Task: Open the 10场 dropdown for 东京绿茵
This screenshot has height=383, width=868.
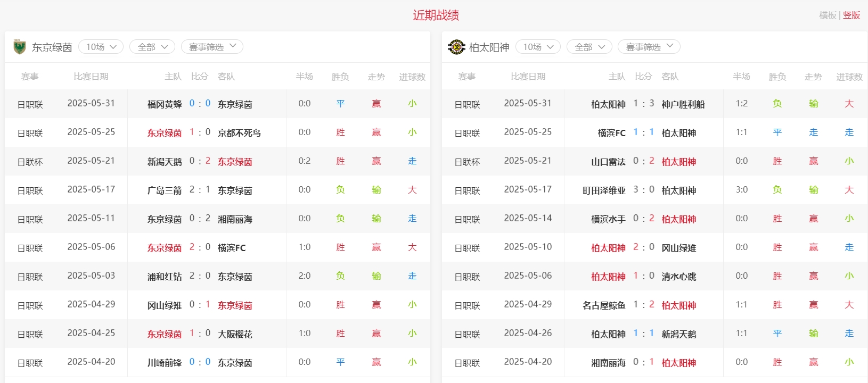Action: click(x=101, y=47)
